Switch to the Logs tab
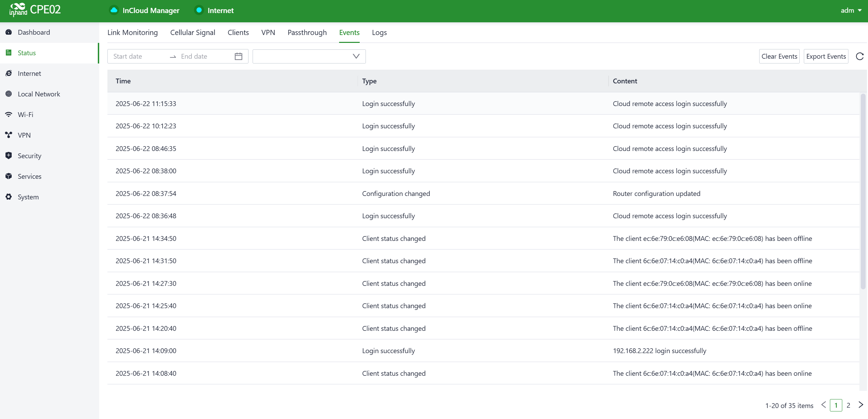This screenshot has width=868, height=419. [x=379, y=33]
